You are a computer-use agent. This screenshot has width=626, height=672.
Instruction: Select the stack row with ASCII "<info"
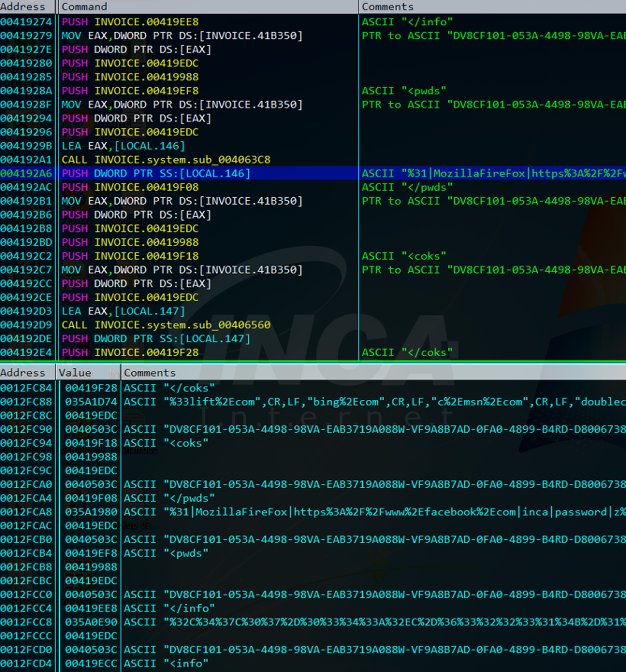pyautogui.click(x=313, y=664)
